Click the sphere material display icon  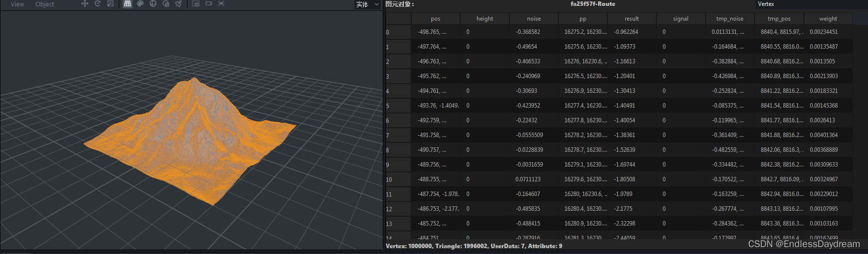click(x=153, y=4)
